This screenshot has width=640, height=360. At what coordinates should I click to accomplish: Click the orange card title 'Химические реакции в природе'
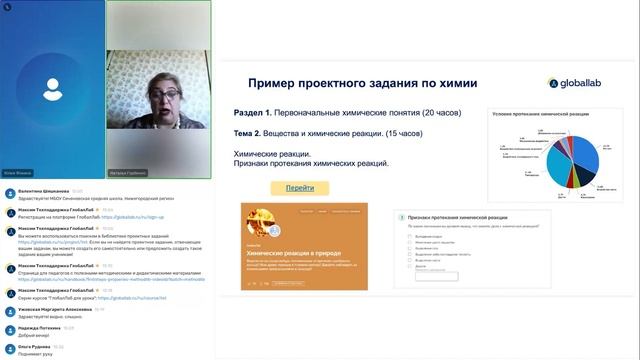(293, 253)
